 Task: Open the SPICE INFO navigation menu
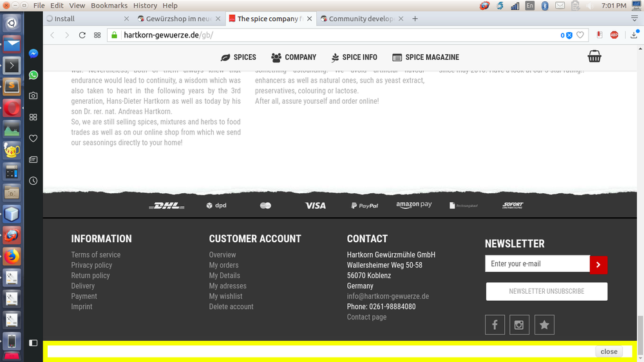click(x=354, y=57)
